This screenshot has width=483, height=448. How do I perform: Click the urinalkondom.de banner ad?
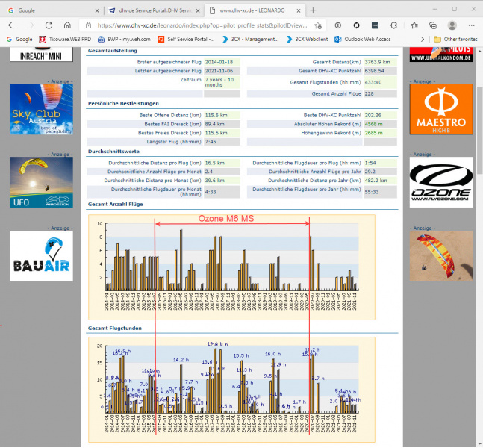coord(441,55)
